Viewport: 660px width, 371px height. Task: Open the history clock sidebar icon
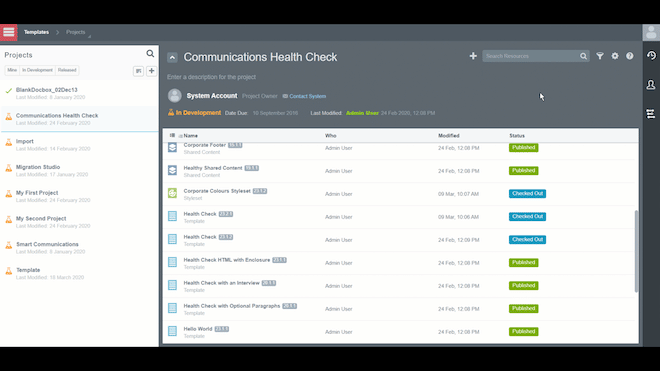[x=651, y=56]
